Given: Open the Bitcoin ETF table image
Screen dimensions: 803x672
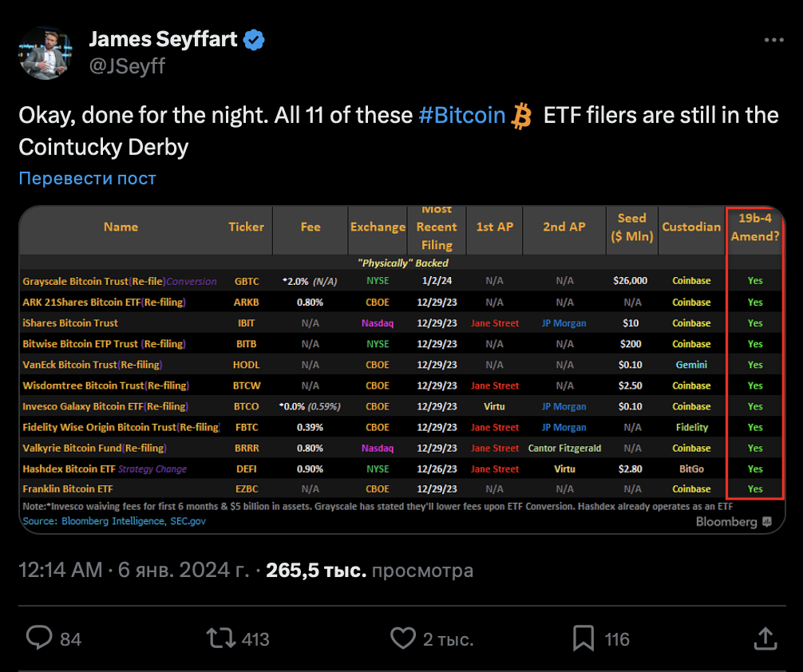Looking at the screenshot, I should (x=401, y=369).
